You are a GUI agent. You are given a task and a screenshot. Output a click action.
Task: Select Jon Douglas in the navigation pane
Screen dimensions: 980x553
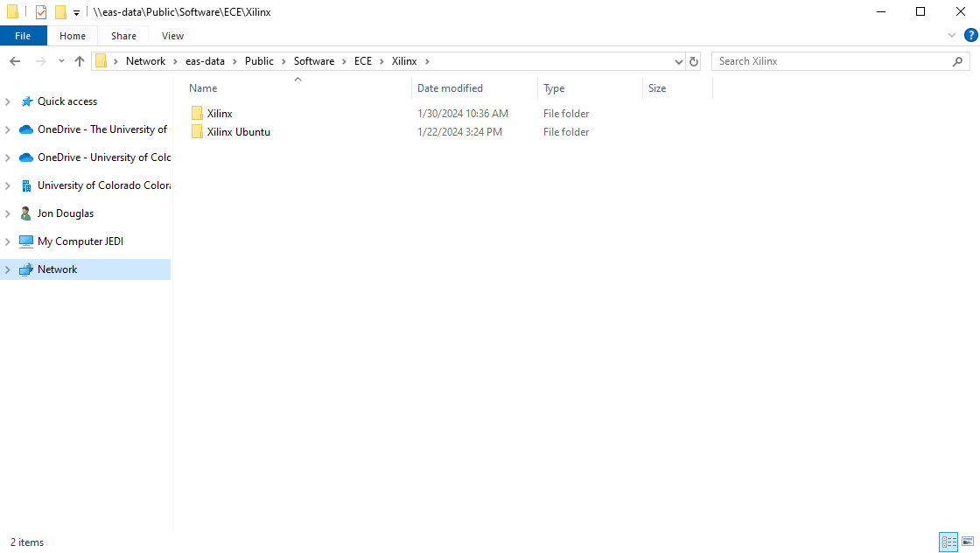tap(66, 213)
